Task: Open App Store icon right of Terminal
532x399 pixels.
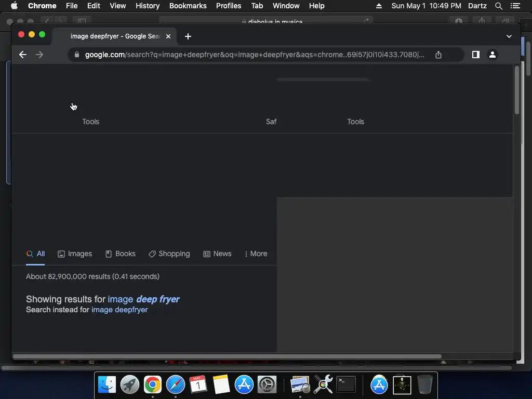Action: pyautogui.click(x=379, y=385)
